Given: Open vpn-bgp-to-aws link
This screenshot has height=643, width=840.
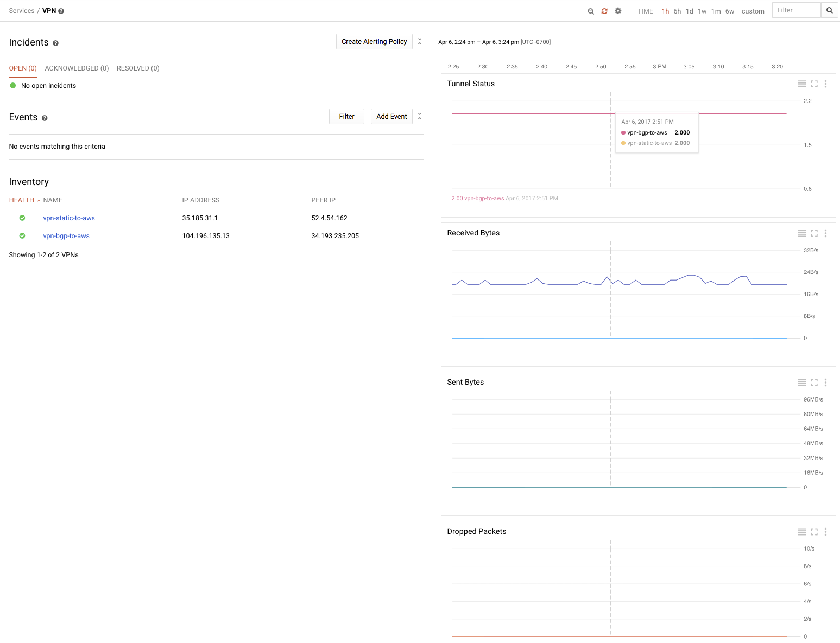Looking at the screenshot, I should (66, 236).
